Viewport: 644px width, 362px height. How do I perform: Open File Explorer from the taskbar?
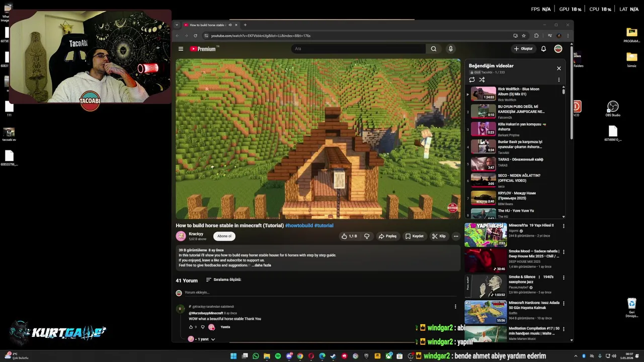point(267,356)
